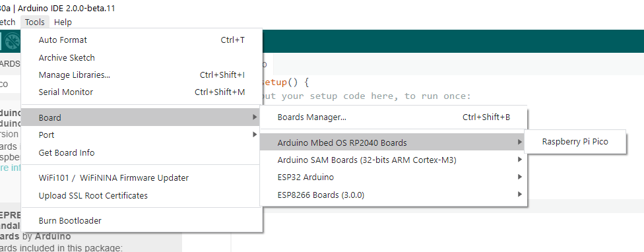Click arrow next to ESP8266 Boards
Viewport: 644px width, 252px height.
[x=520, y=194]
